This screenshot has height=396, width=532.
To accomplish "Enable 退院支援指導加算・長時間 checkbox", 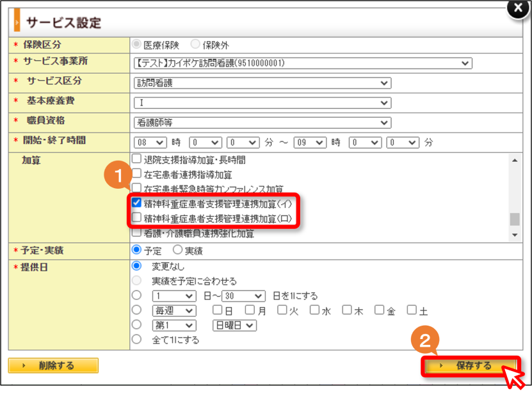I will coord(136,158).
